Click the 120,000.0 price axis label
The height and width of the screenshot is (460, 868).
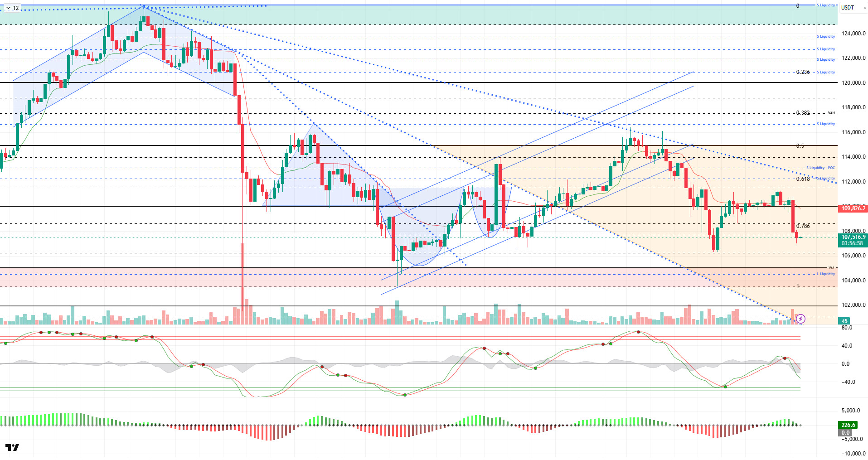click(853, 83)
